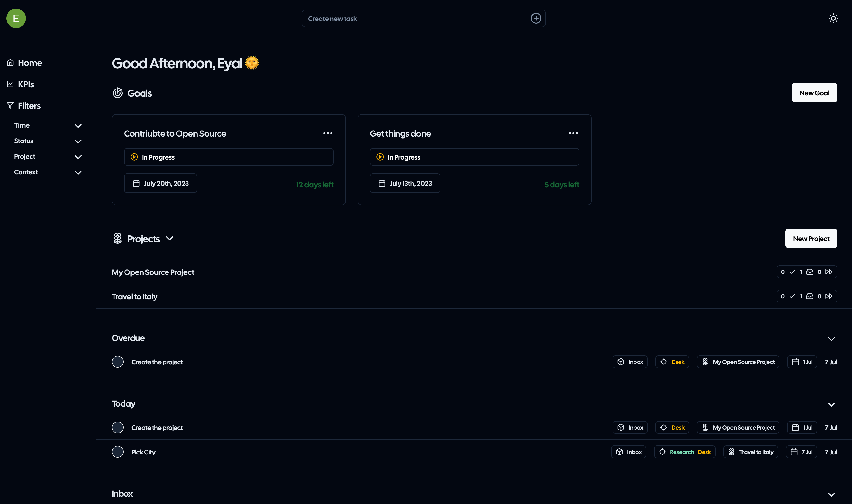
Task: Expand the Projects section chevron
Action: point(170,238)
